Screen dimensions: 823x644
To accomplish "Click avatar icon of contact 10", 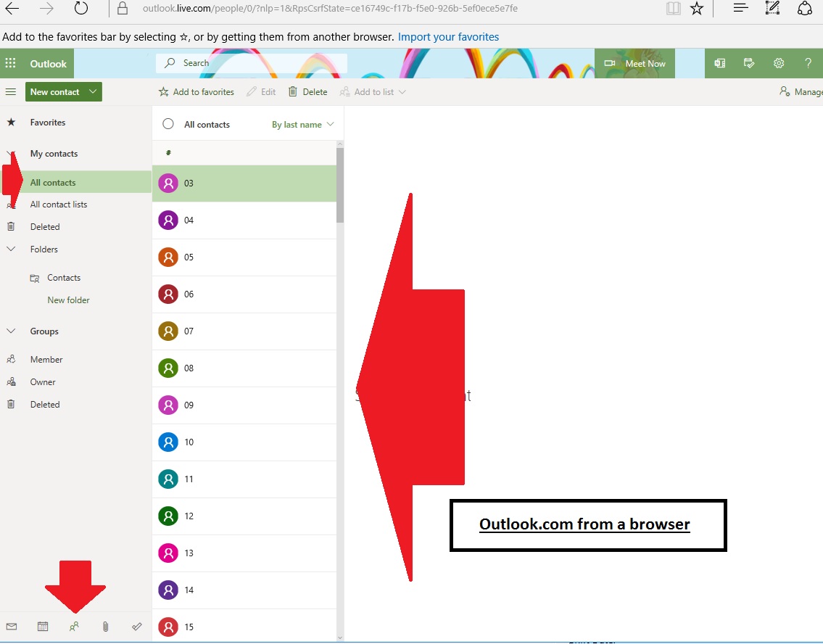I will (x=168, y=442).
